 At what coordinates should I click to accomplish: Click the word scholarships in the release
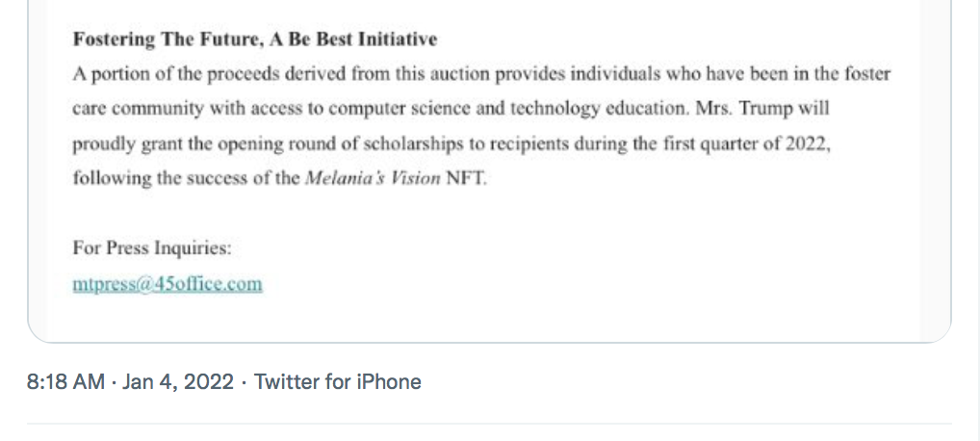point(413,143)
